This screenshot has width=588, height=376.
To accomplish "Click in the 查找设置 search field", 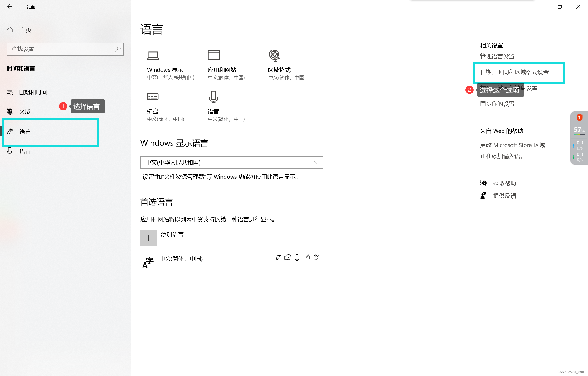I will click(63, 49).
